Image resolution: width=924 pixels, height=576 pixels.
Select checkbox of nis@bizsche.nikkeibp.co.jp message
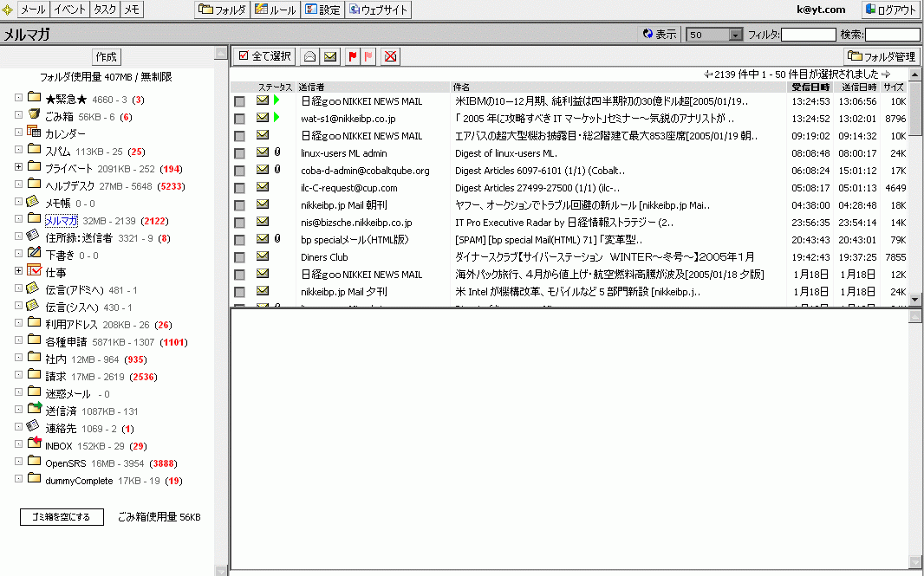239,223
